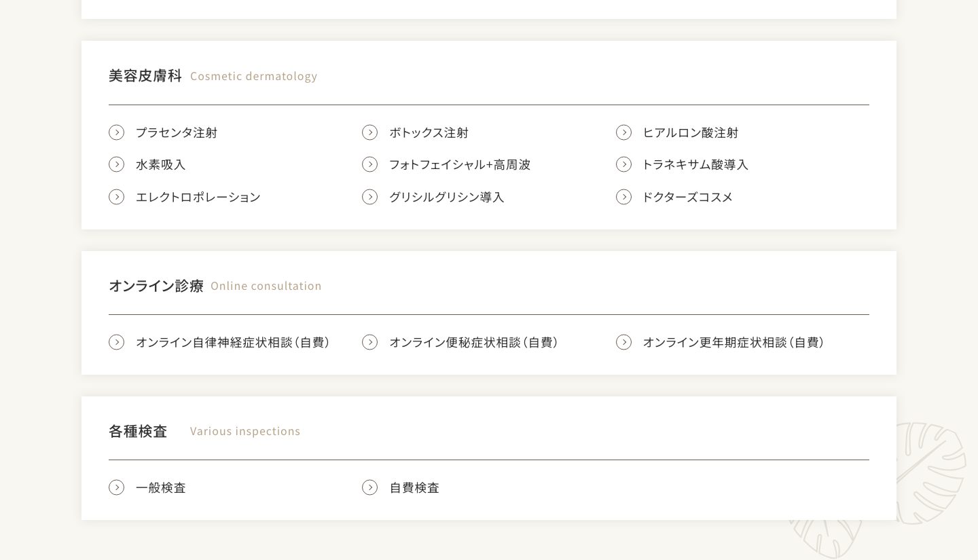Click the 各種検査 section heading
This screenshot has height=560, width=978.
pos(138,431)
